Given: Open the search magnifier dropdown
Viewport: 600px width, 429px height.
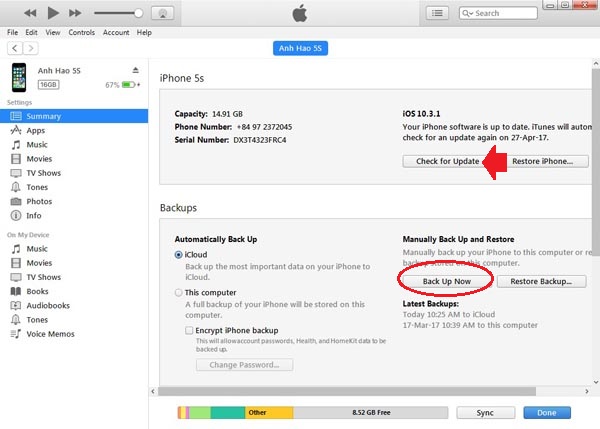Looking at the screenshot, I should pos(467,13).
